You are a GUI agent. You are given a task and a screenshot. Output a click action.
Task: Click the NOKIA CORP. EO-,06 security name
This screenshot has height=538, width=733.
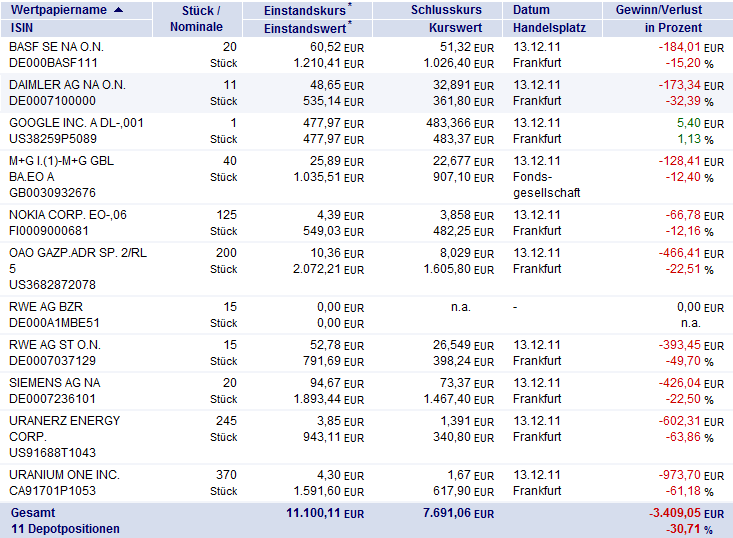click(x=68, y=215)
